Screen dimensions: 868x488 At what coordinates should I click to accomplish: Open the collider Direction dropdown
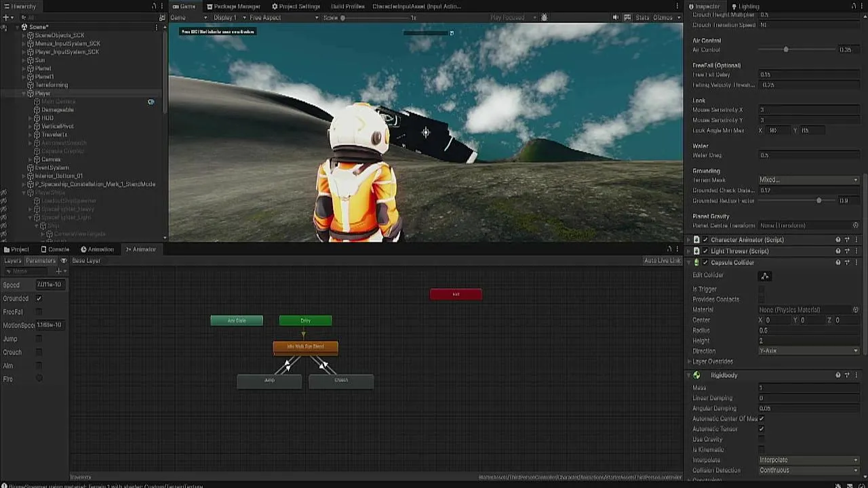tap(808, 351)
